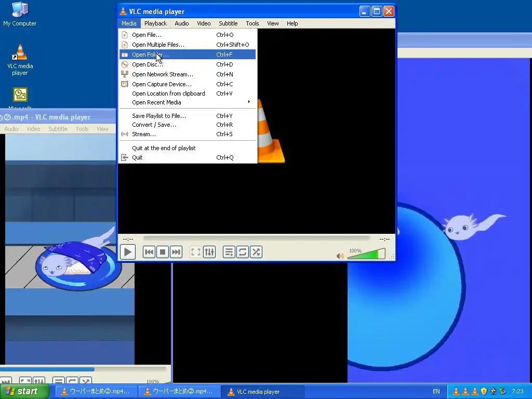532x399 pixels.
Task: Expand Open Recent Media submenu
Action: (x=188, y=102)
